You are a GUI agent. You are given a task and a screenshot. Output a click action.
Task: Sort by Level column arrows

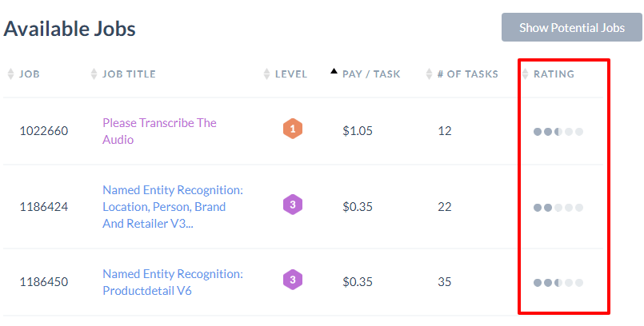(x=266, y=74)
